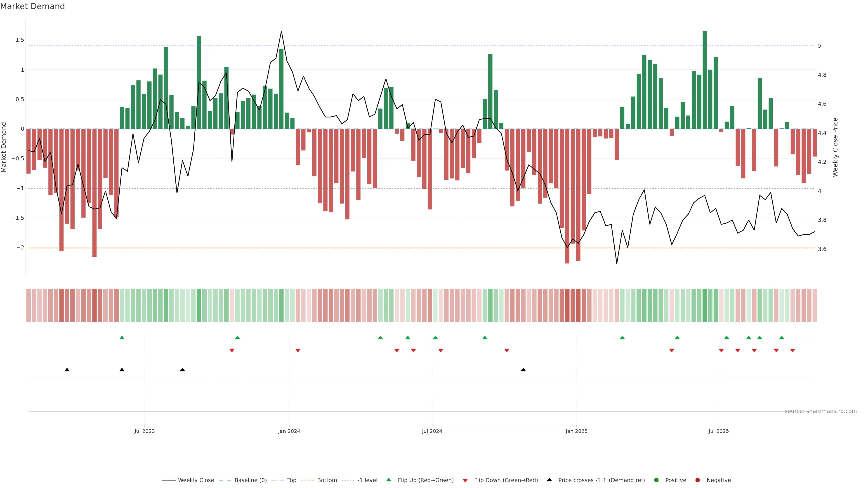This screenshot has height=488, width=868.
Task: Click green Flip Up triangle legend icon
Action: [389, 480]
